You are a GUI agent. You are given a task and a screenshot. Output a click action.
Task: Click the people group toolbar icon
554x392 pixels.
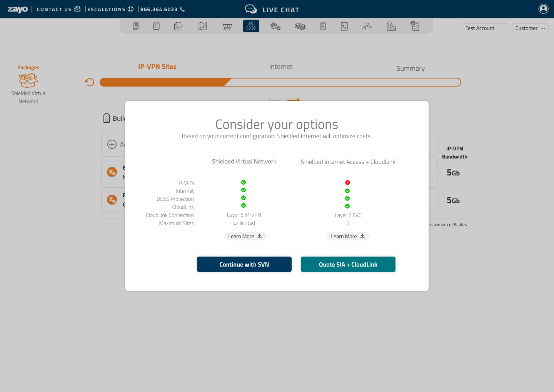point(367,26)
